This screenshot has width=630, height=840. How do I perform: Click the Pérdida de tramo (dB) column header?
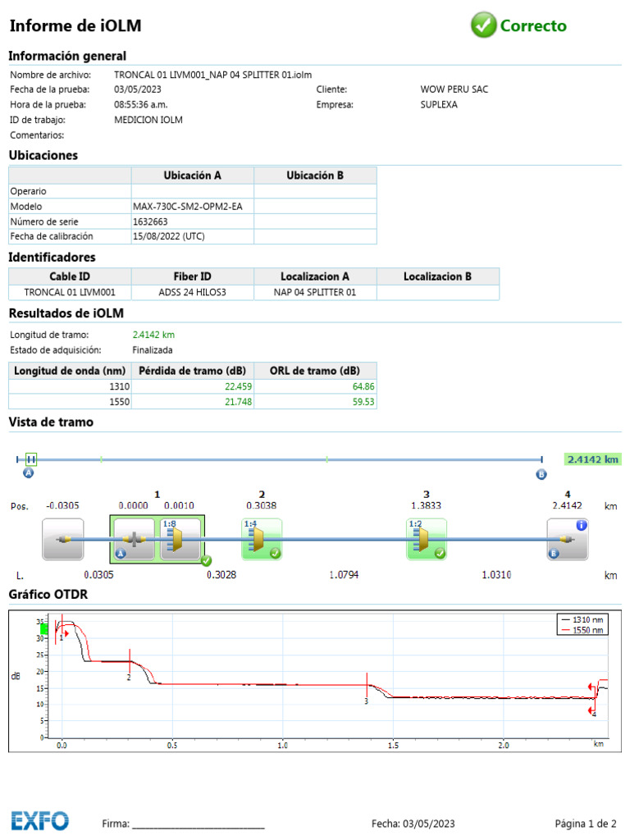click(192, 371)
